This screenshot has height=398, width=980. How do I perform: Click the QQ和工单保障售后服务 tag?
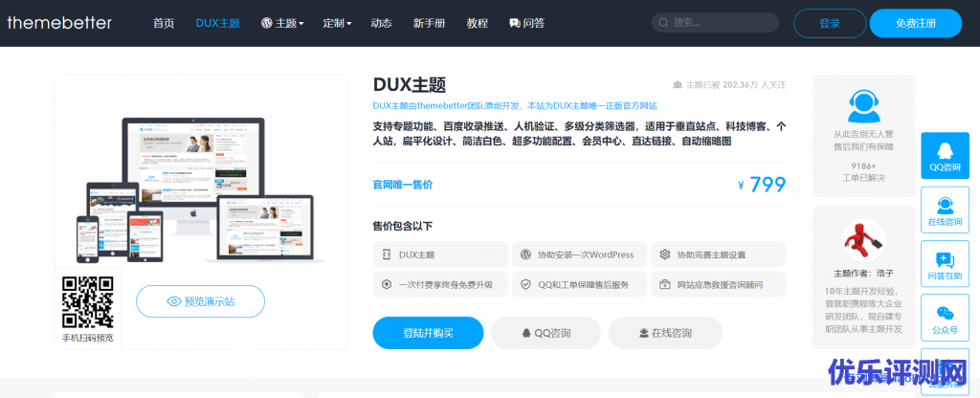click(579, 284)
